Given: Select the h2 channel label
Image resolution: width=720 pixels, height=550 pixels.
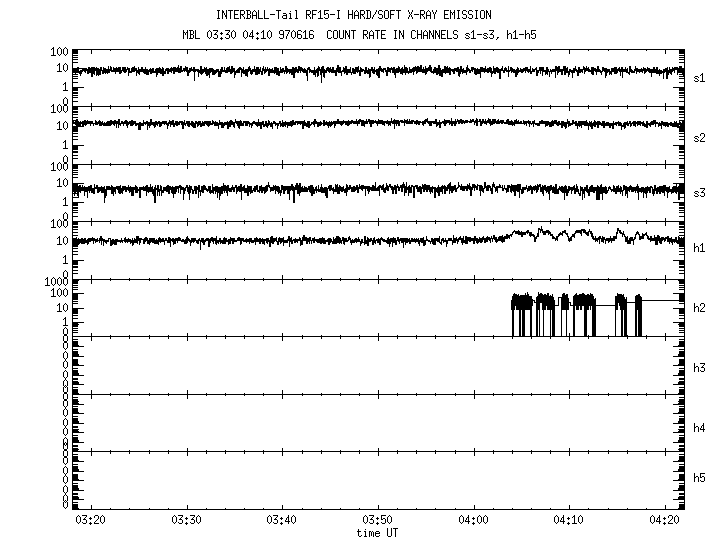Looking at the screenshot, I should [700, 307].
